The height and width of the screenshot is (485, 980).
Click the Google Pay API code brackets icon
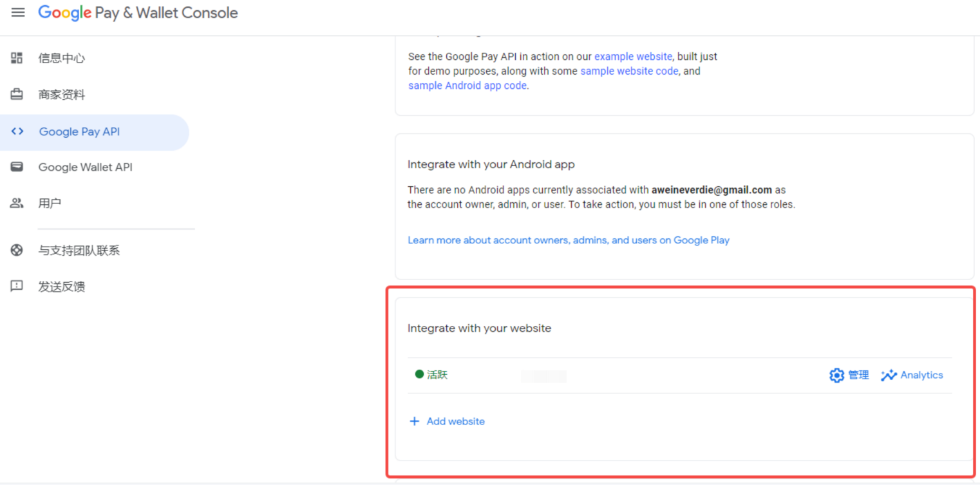(17, 131)
